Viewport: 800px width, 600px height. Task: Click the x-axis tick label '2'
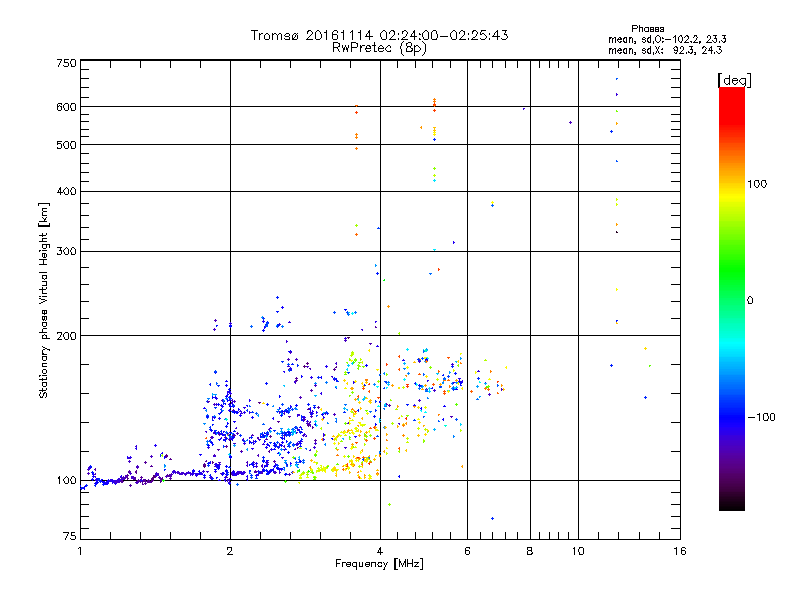coord(230,551)
